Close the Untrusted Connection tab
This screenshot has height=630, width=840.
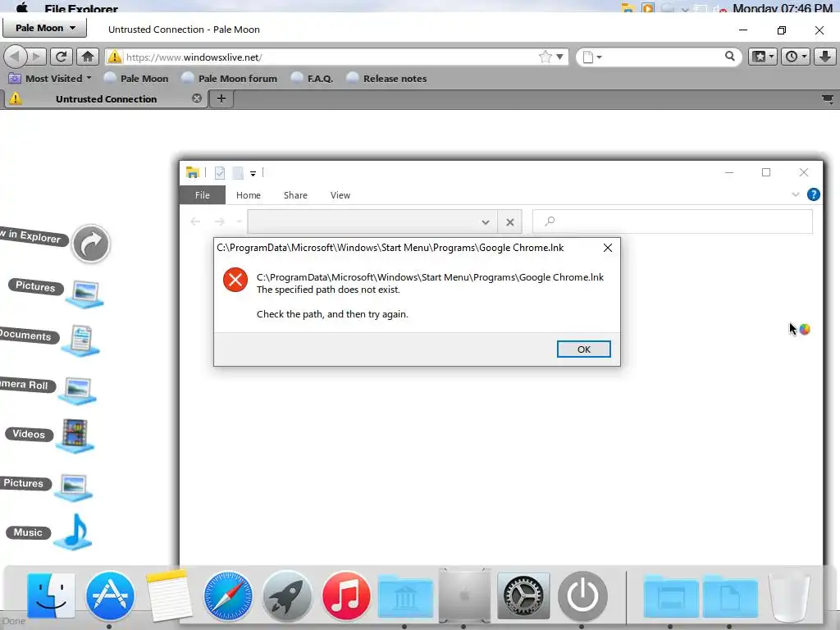[197, 98]
